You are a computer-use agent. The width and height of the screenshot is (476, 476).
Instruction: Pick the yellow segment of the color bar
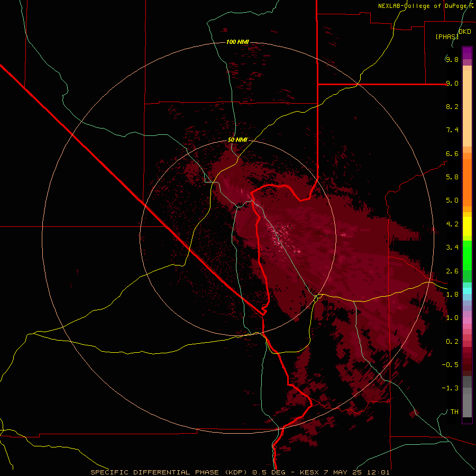467,226
